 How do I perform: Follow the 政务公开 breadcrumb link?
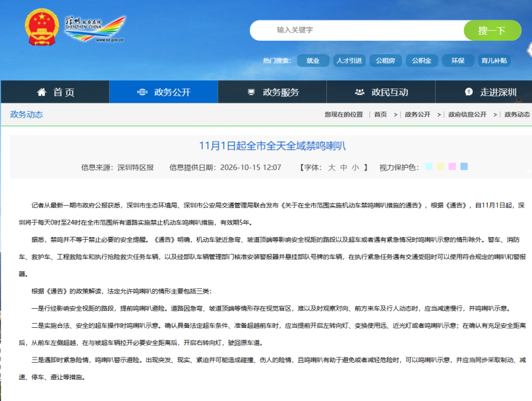tap(417, 115)
